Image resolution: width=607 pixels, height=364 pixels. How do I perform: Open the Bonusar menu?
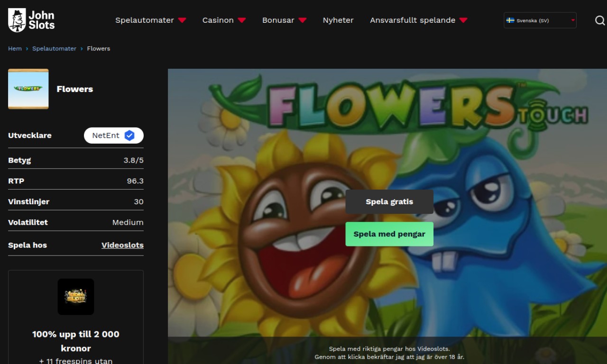(278, 20)
